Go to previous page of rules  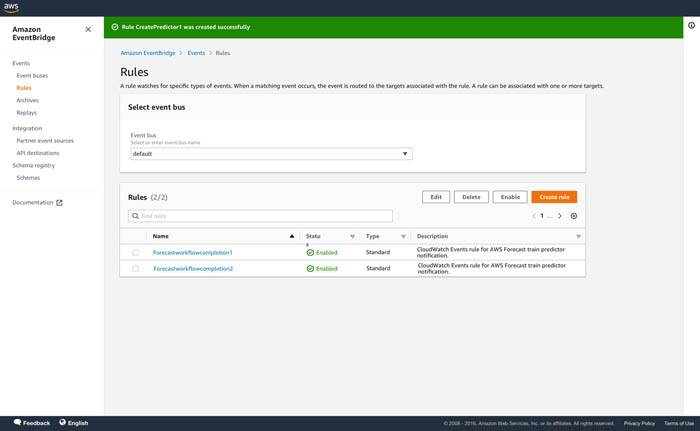(x=534, y=216)
